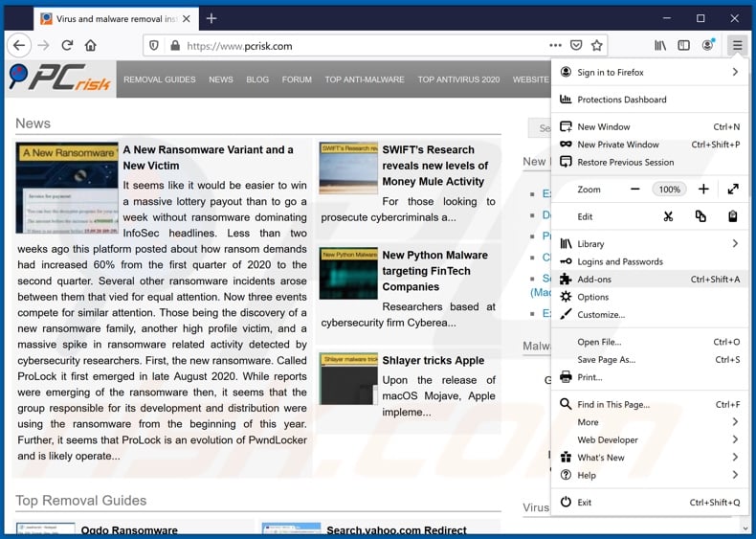Choose Restore Previous Session

[x=650, y=162]
